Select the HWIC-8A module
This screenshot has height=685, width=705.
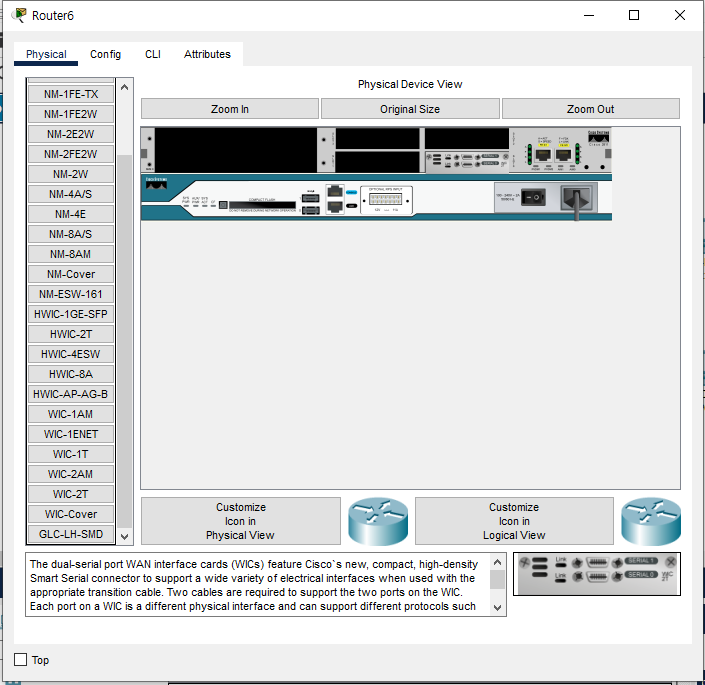click(x=71, y=374)
